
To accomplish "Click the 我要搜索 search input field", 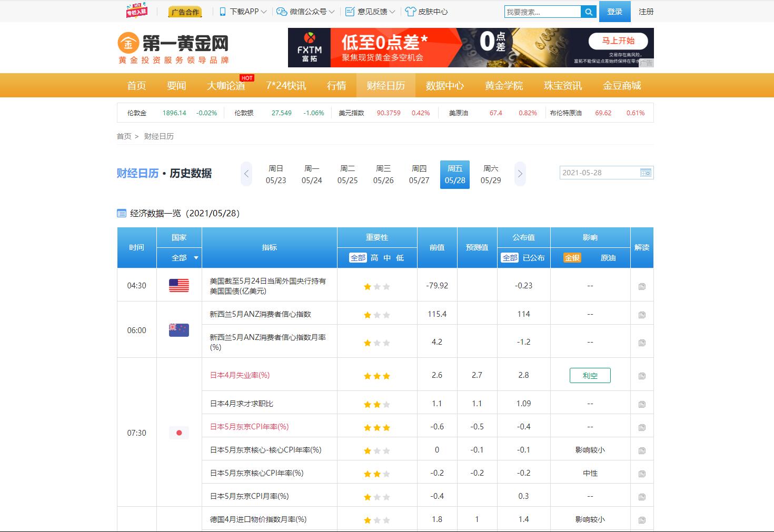I will [x=542, y=12].
